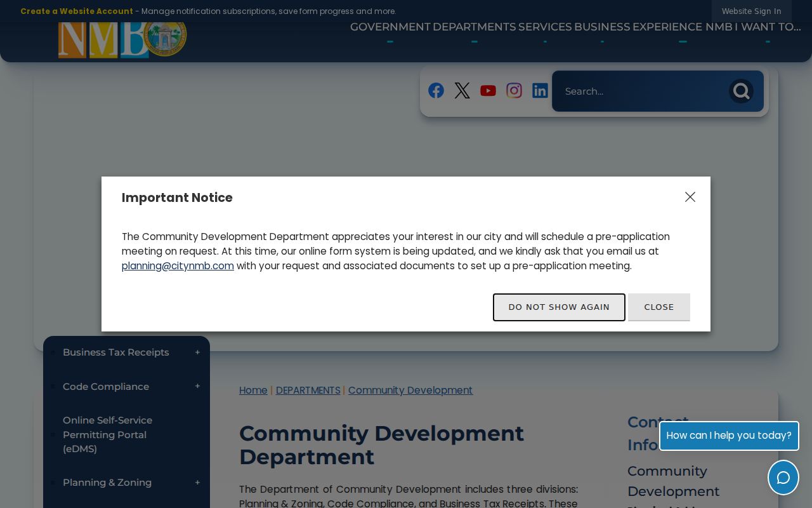Open the DEPARTMENTS menu
The image size is (812, 508).
pos(475,27)
